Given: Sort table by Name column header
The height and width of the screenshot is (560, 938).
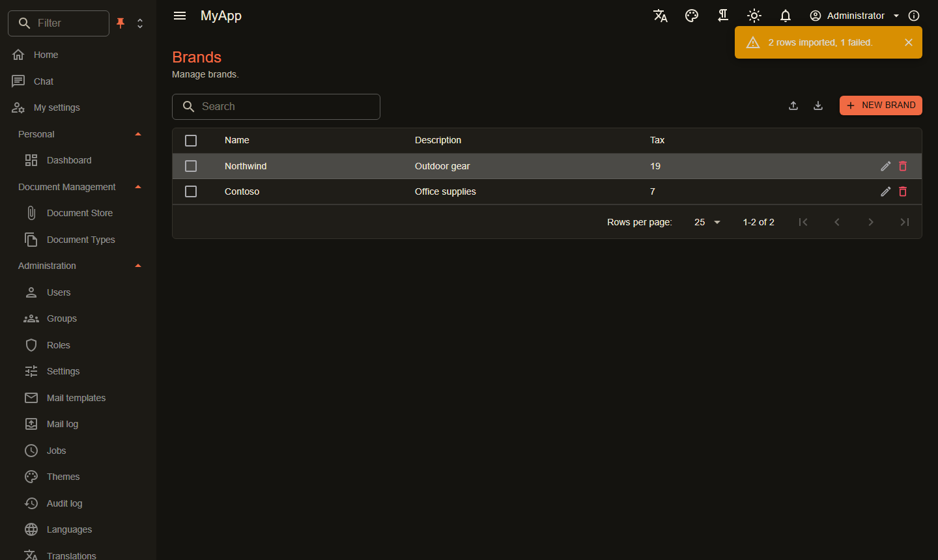Looking at the screenshot, I should [237, 140].
